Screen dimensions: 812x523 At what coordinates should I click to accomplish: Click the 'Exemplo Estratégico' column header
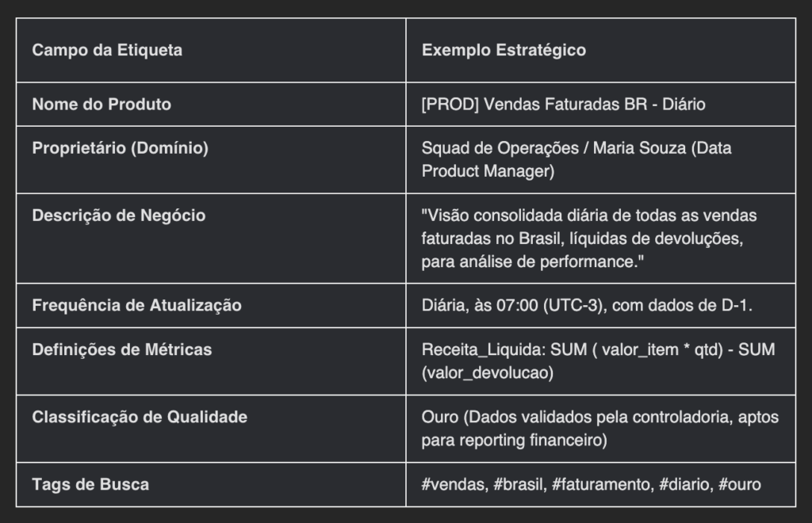(x=504, y=50)
